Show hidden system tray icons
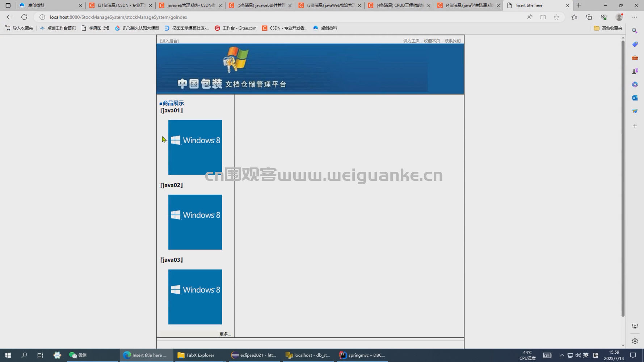This screenshot has width=644, height=362. tap(562, 355)
